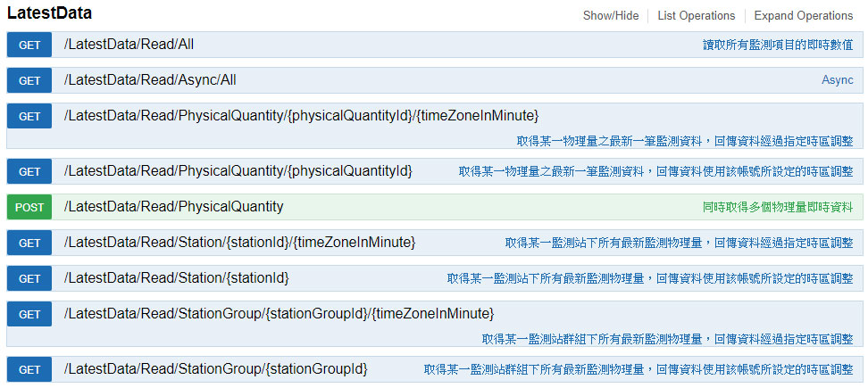Click GET badge for PhysicalQuantity/{physicalQuantityId} without time zone
The height and width of the screenshot is (388, 868).
pos(29,171)
